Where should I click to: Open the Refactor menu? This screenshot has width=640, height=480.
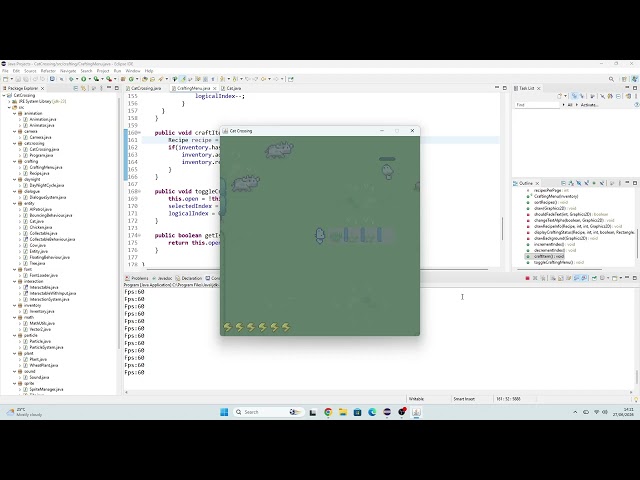[x=48, y=71]
